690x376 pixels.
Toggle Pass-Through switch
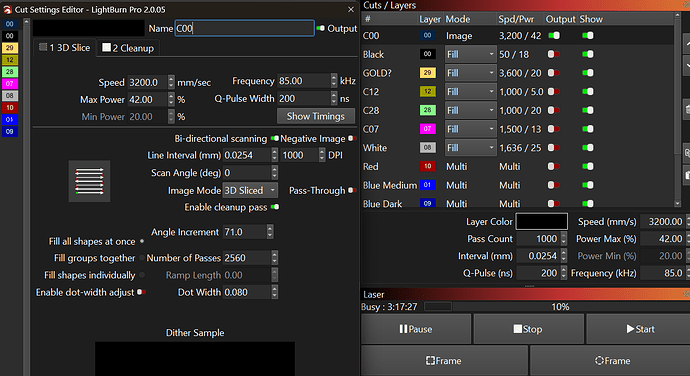pos(352,190)
